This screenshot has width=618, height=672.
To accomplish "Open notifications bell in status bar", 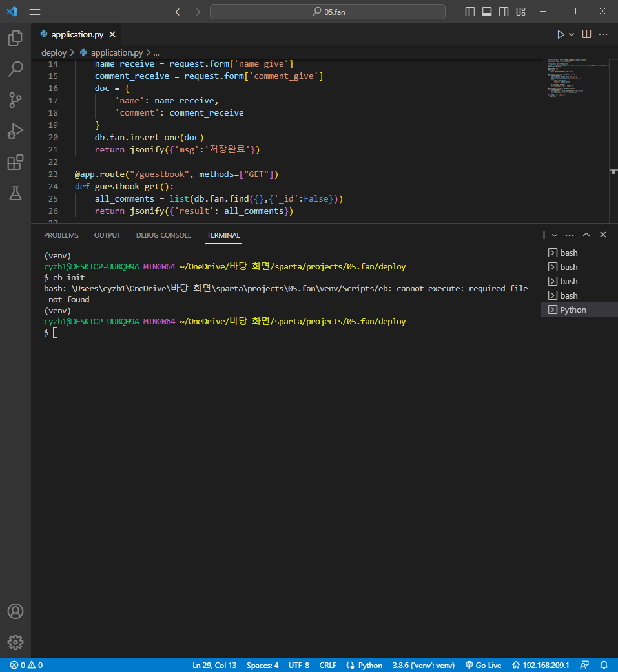I will point(604,665).
